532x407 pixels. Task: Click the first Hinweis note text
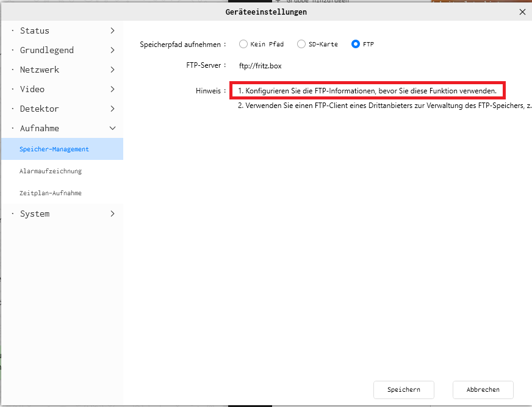point(367,90)
